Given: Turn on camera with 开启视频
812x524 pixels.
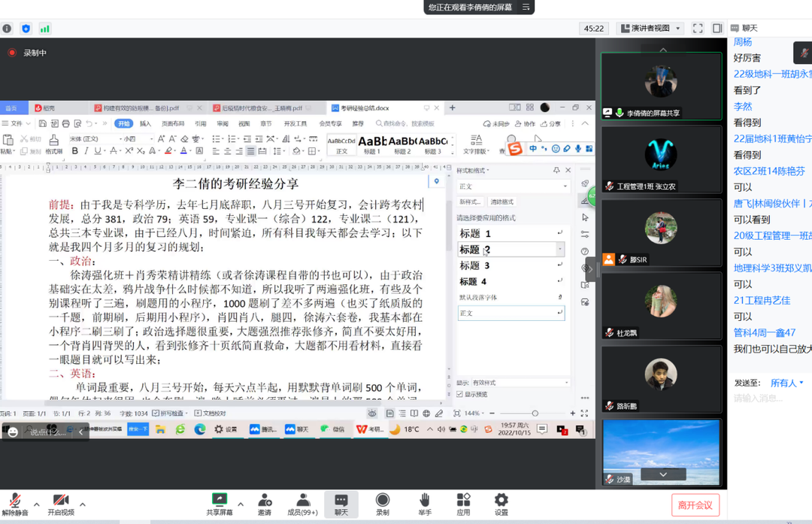Looking at the screenshot, I should (60, 501).
